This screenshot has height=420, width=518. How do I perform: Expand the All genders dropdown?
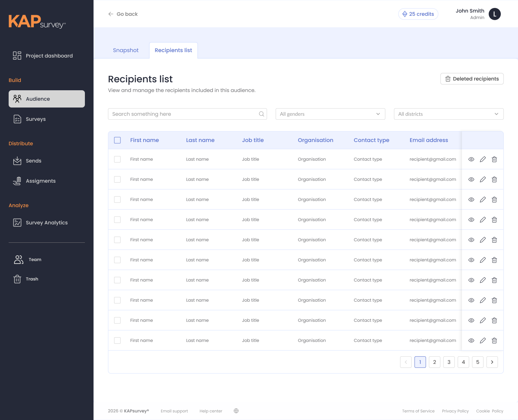point(330,114)
